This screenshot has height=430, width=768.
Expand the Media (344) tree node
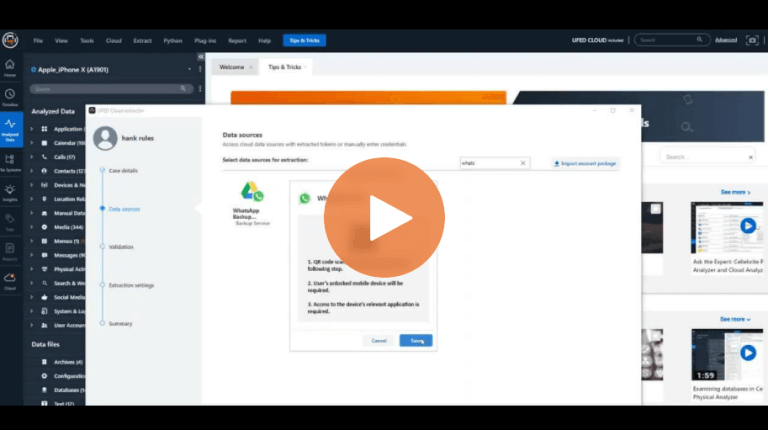32,227
